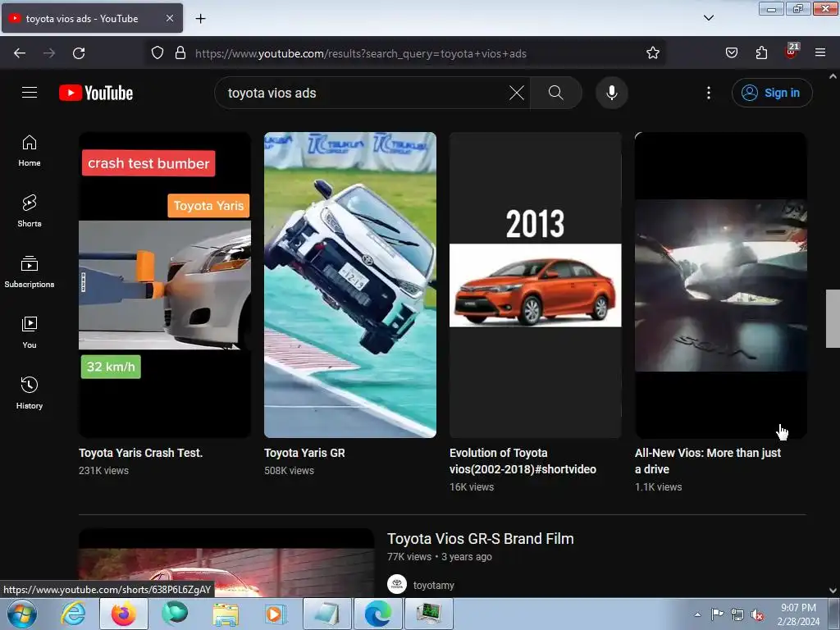Open the Windows Start menu

(22, 614)
